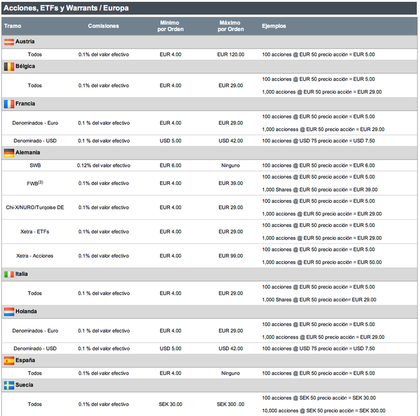Select EUR 120.00 maximum for Austria
The height and width of the screenshot is (416, 420).
(x=231, y=54)
